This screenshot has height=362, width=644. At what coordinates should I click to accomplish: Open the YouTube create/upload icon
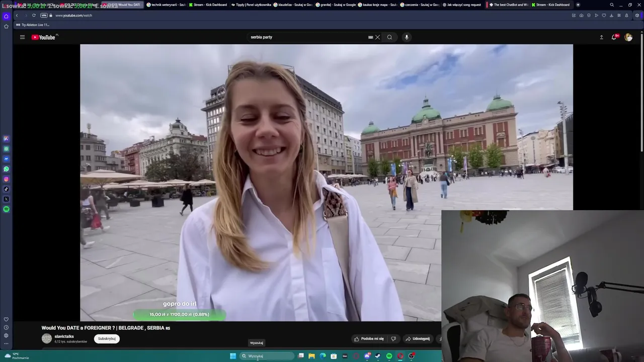(x=601, y=37)
